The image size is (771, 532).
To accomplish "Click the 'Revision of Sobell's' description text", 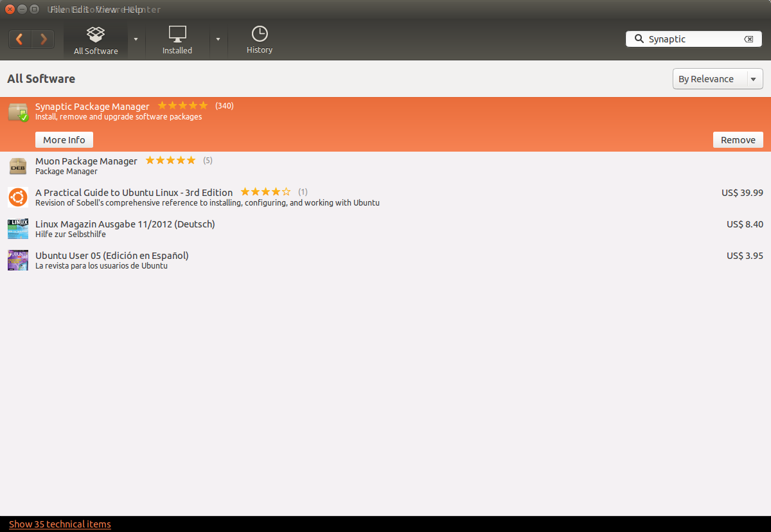I will [x=208, y=202].
